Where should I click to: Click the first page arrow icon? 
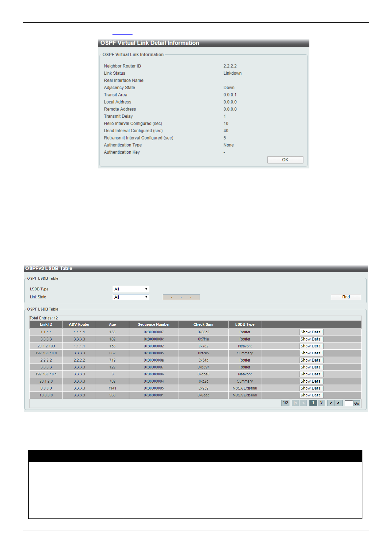(x=295, y=403)
